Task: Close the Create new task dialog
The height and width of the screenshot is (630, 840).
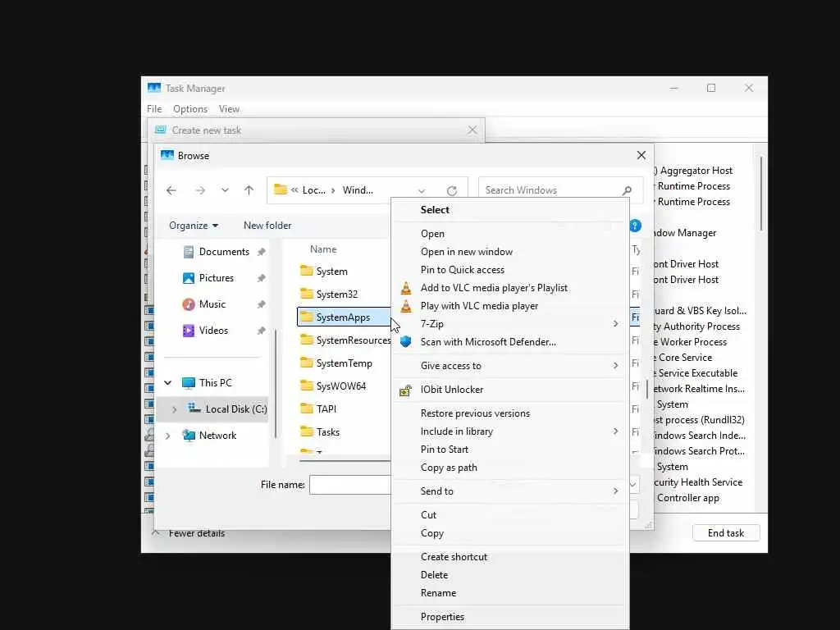Action: (472, 130)
